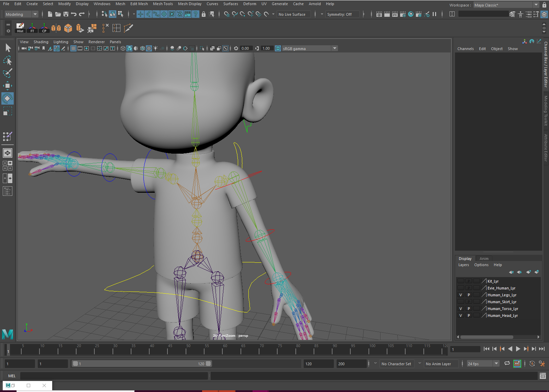Toggle visibility of Human_Torso_Lyr layer
This screenshot has width=549, height=392.
(461, 308)
